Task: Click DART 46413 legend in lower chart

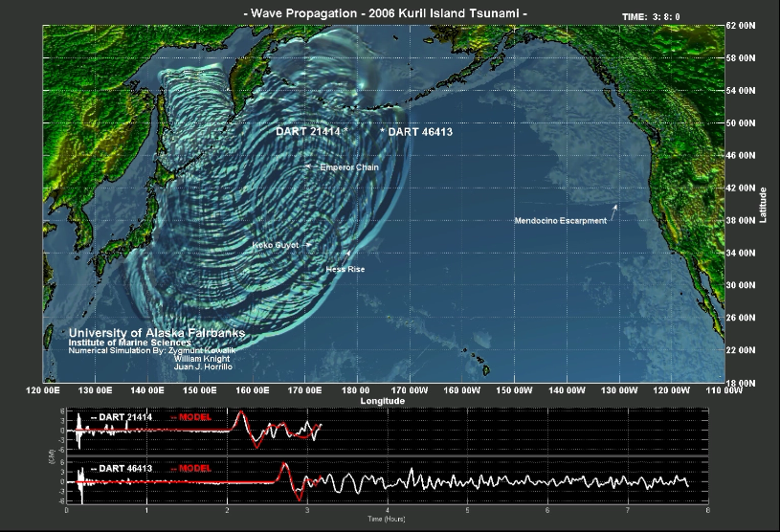Action: (x=122, y=468)
